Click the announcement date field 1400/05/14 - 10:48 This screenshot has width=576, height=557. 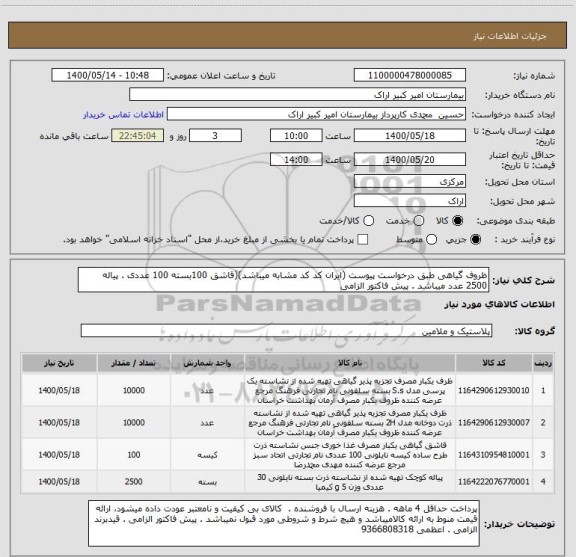click(107, 75)
